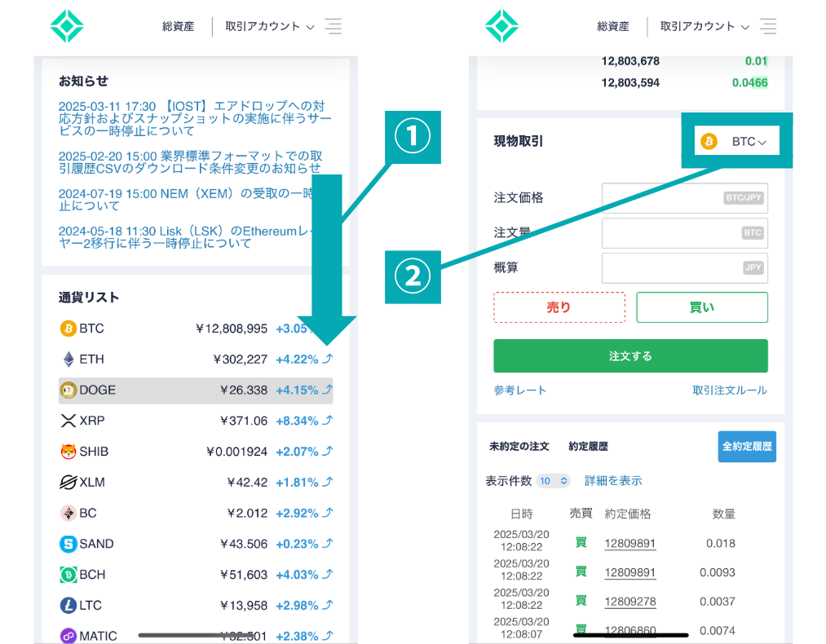Change the 表示件数 display count selector

[x=554, y=481]
